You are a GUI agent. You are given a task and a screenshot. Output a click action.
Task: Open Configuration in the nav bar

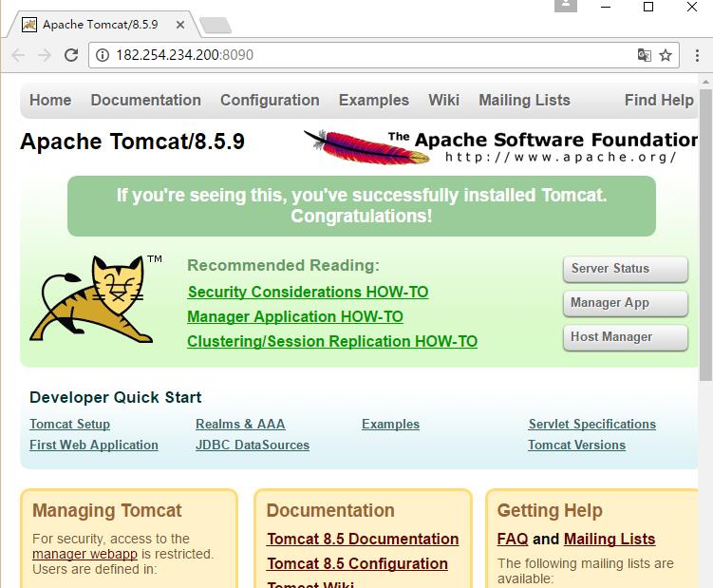[x=270, y=100]
